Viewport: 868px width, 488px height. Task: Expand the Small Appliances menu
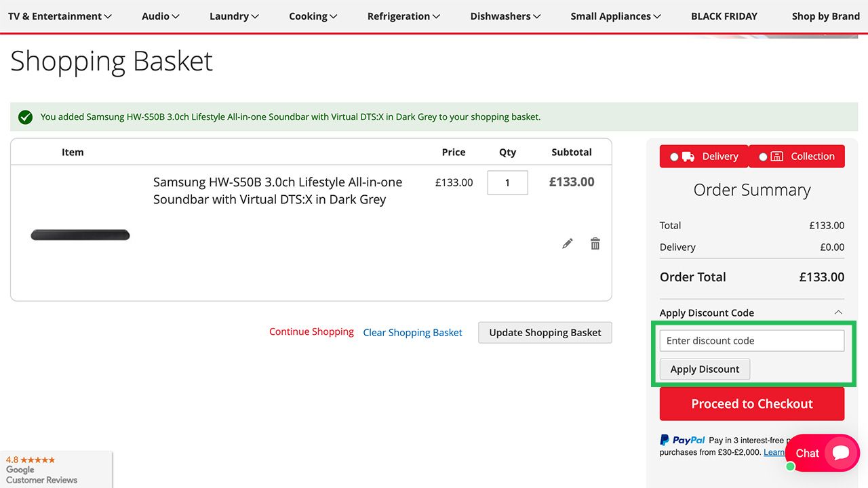[615, 16]
